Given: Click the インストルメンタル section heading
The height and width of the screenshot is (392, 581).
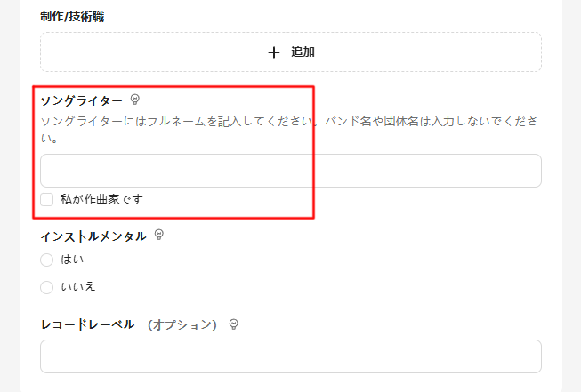Looking at the screenshot, I should (93, 236).
